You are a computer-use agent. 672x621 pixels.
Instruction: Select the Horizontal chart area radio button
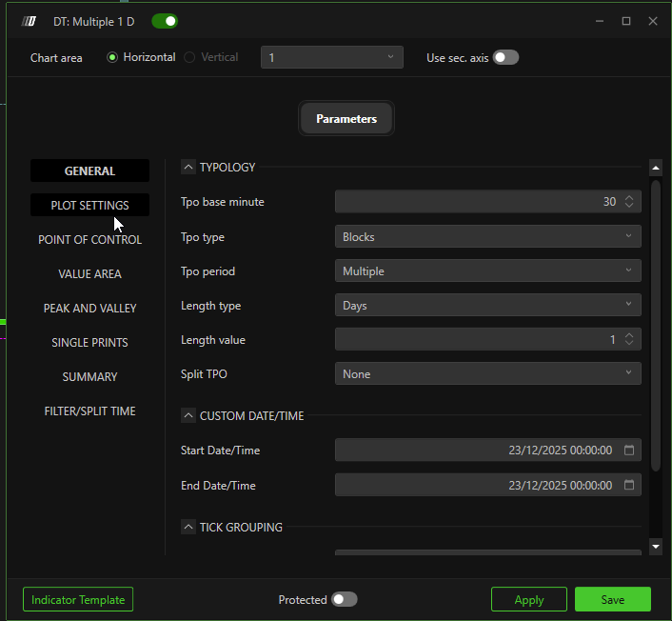point(112,57)
